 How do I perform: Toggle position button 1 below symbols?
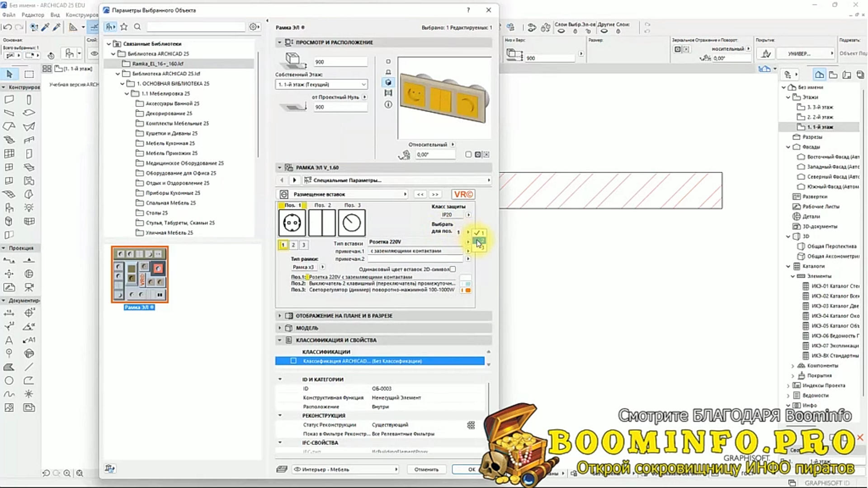283,245
